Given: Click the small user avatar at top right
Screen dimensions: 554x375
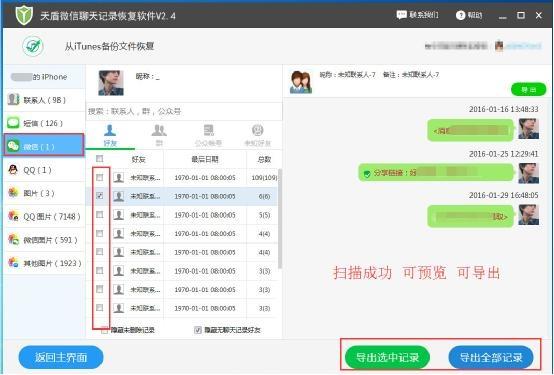Looking at the screenshot, I should [x=499, y=46].
